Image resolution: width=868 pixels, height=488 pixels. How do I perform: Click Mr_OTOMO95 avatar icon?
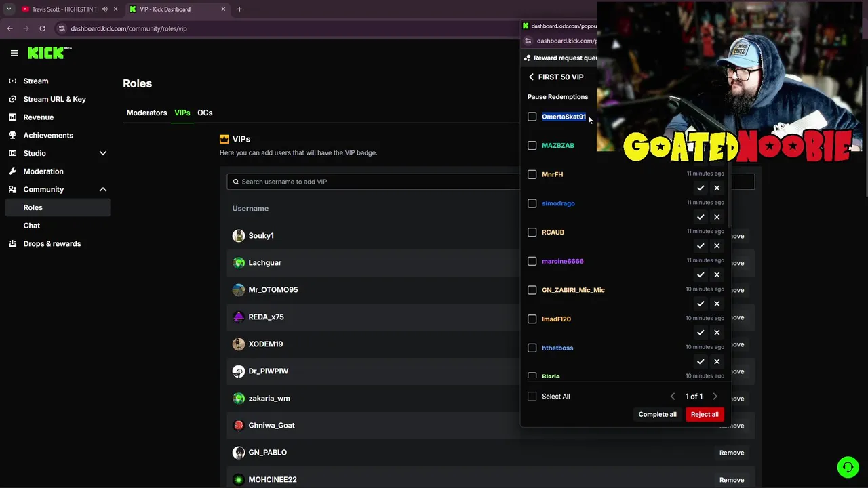pos(239,290)
